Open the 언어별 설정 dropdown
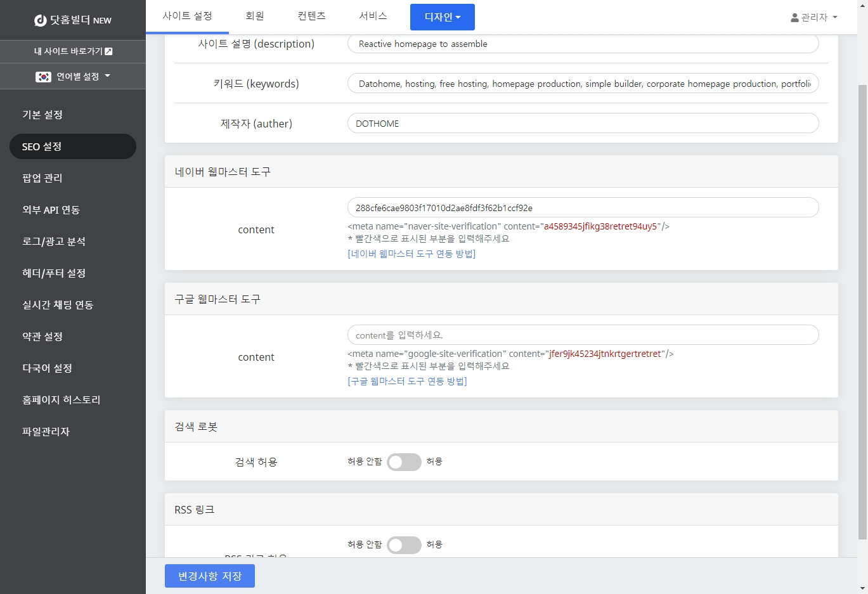The height and width of the screenshot is (594, 868). point(73,77)
